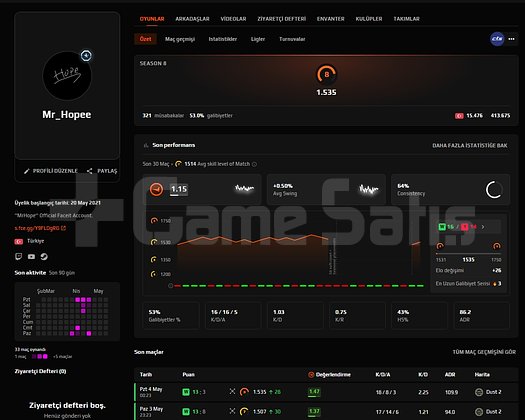The height and width of the screenshot is (420, 525).
Task: Open the Turnuvalar sub-tab
Action: click(x=292, y=39)
